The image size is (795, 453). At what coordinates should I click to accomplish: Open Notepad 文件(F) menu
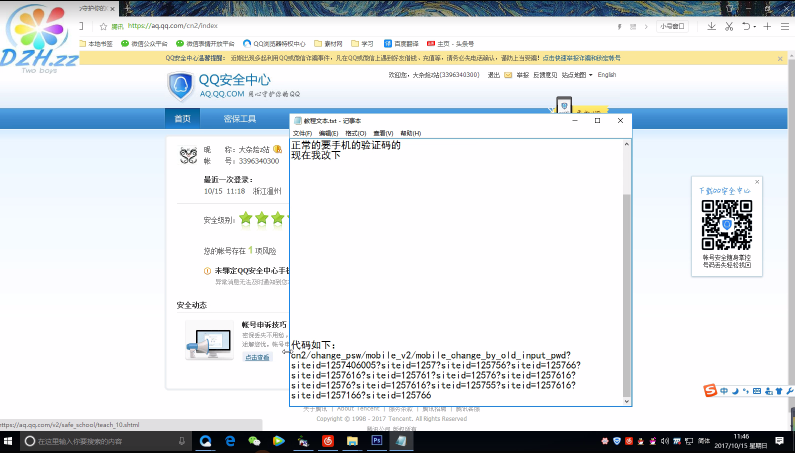[x=302, y=133]
